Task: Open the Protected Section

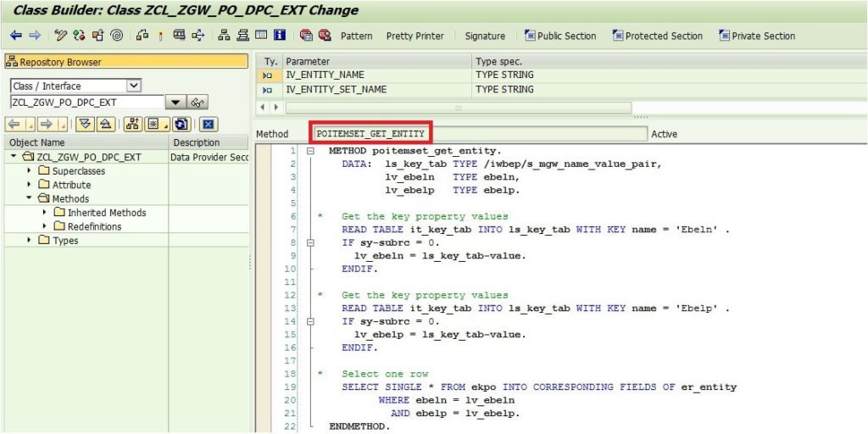Action: 658,36
